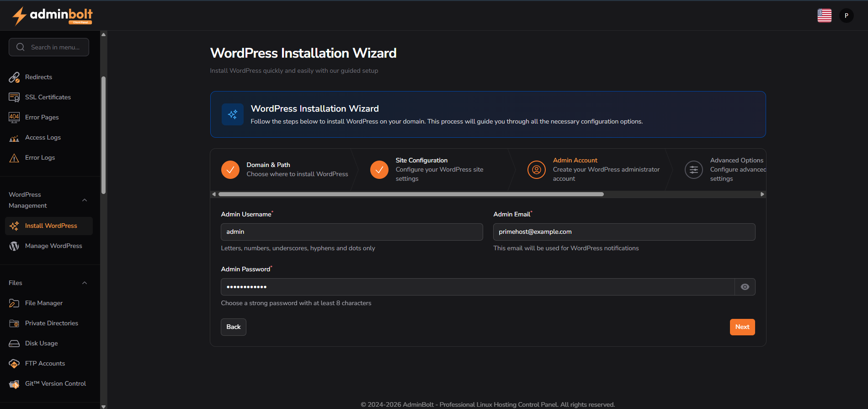Click the Disk Usage drive icon
The image size is (868, 409).
(14, 344)
